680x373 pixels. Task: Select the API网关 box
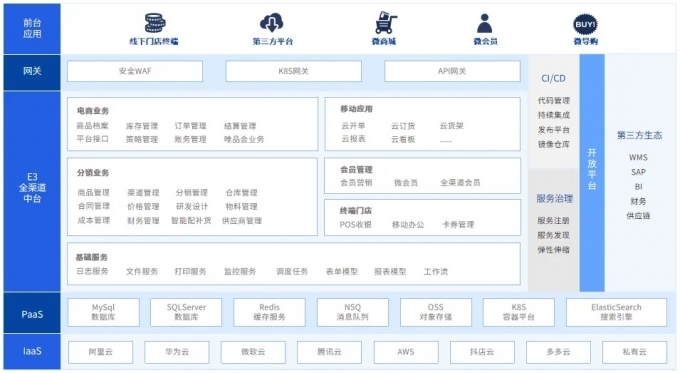coord(452,71)
